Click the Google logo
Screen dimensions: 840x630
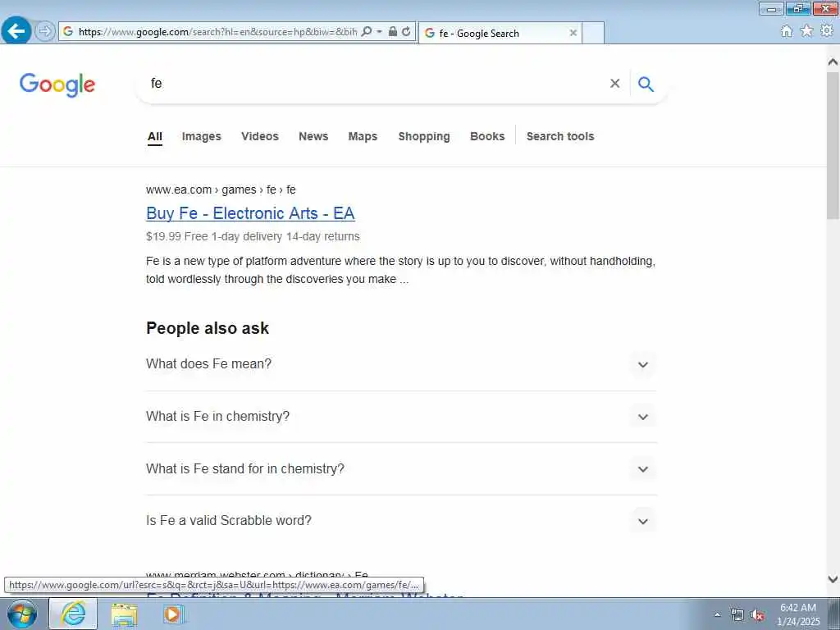pos(57,84)
